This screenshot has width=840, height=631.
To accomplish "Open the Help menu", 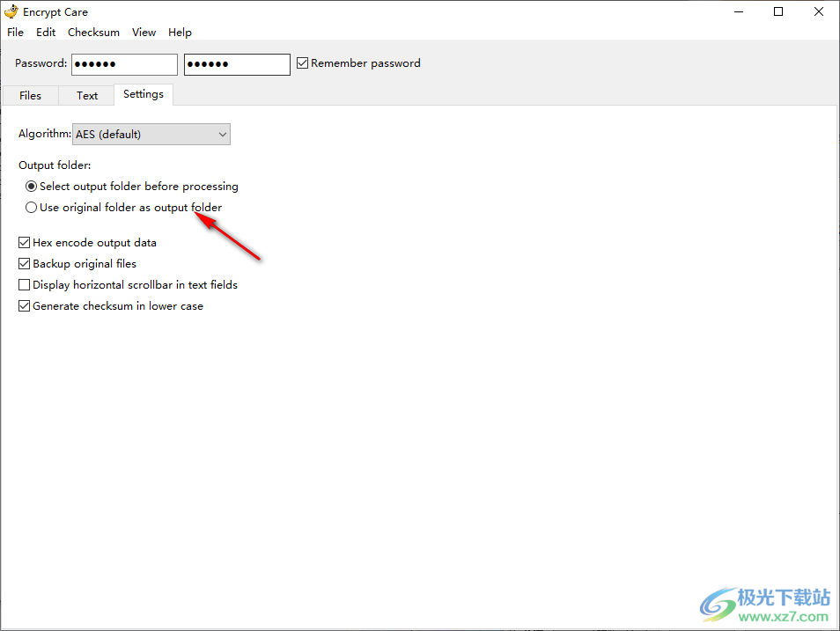I will pos(180,33).
